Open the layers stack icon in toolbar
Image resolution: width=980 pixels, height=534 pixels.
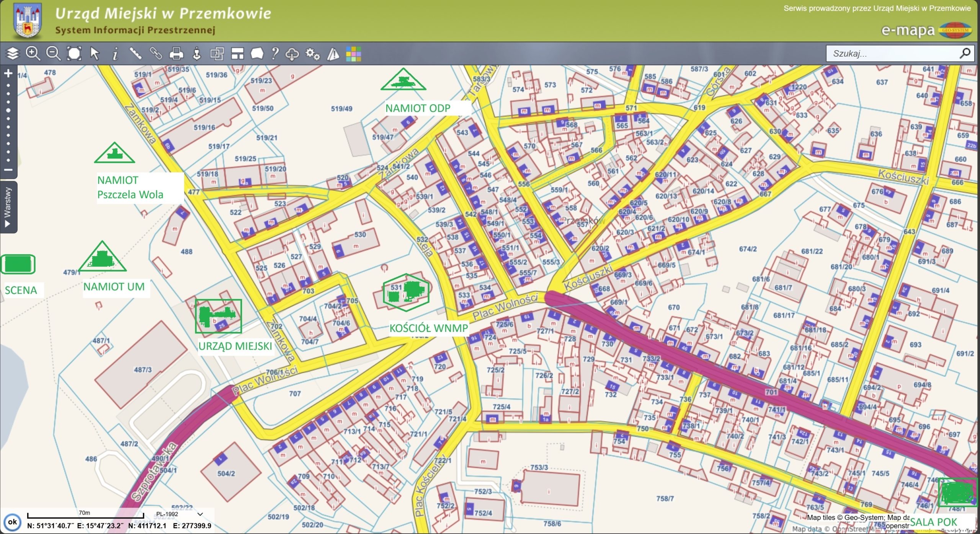click(x=12, y=54)
